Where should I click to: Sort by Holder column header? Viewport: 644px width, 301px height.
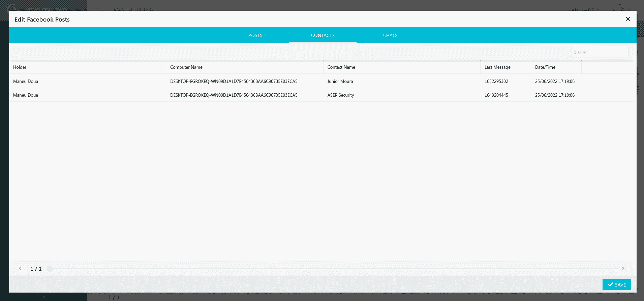pyautogui.click(x=88, y=67)
